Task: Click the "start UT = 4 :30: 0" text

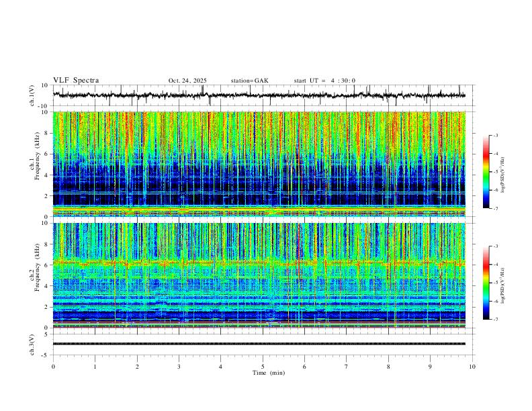Action: 324,81
